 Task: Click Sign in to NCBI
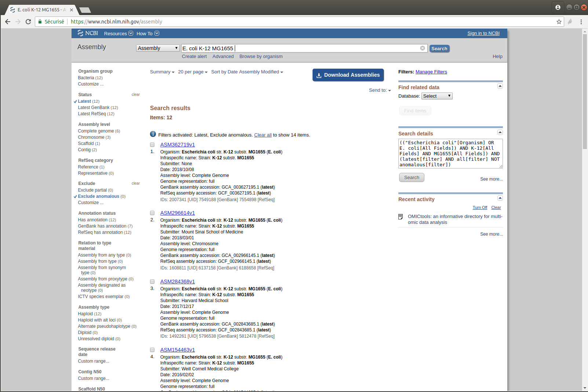[x=483, y=33]
